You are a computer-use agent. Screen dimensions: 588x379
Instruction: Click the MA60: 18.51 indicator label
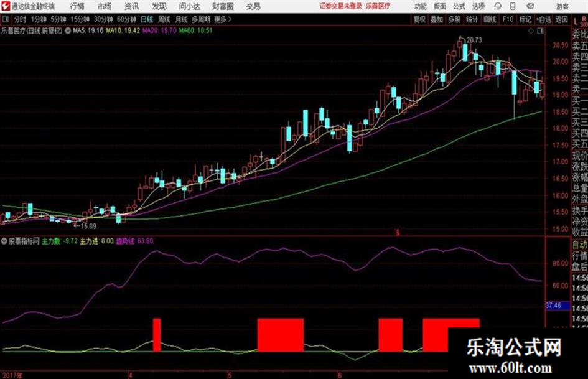tap(195, 30)
